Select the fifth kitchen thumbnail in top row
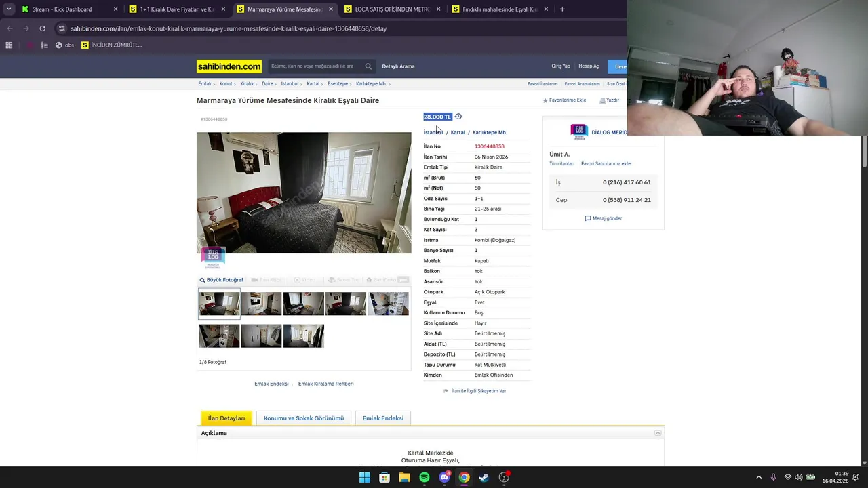Viewport: 868px width, 488px height. (x=389, y=304)
